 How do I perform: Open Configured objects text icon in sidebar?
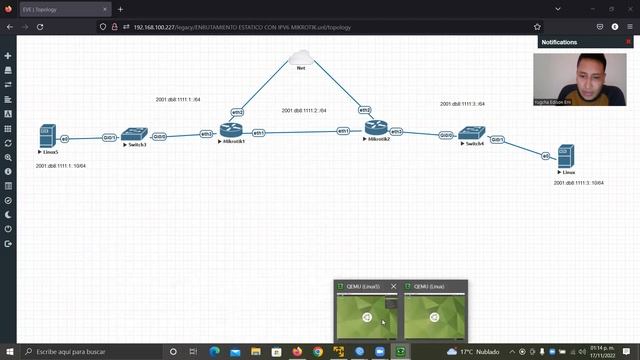pyautogui.click(x=8, y=114)
